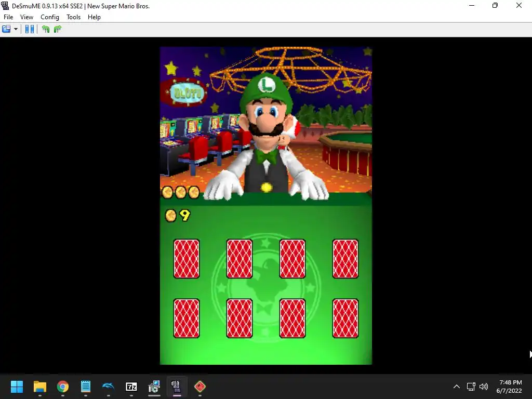Flip the second card in bottom row

[x=239, y=318]
